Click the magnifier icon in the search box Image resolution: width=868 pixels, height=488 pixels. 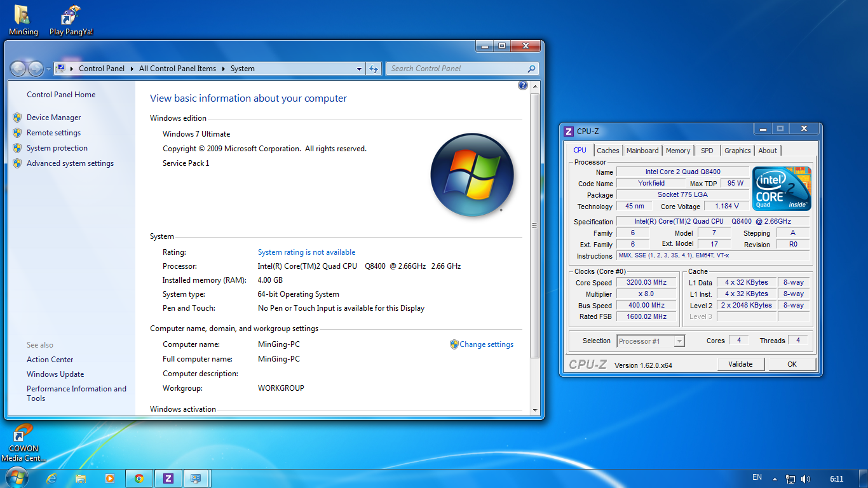tap(531, 69)
